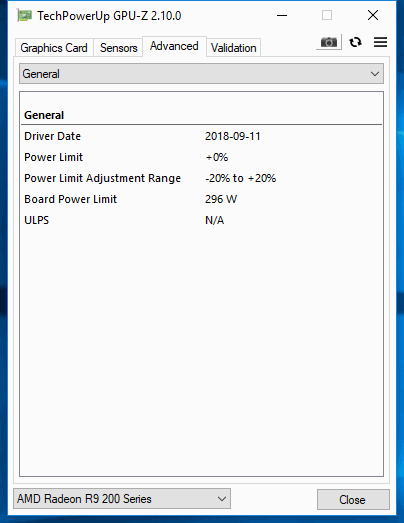
Task: Open the Validation tab
Action: tap(234, 48)
